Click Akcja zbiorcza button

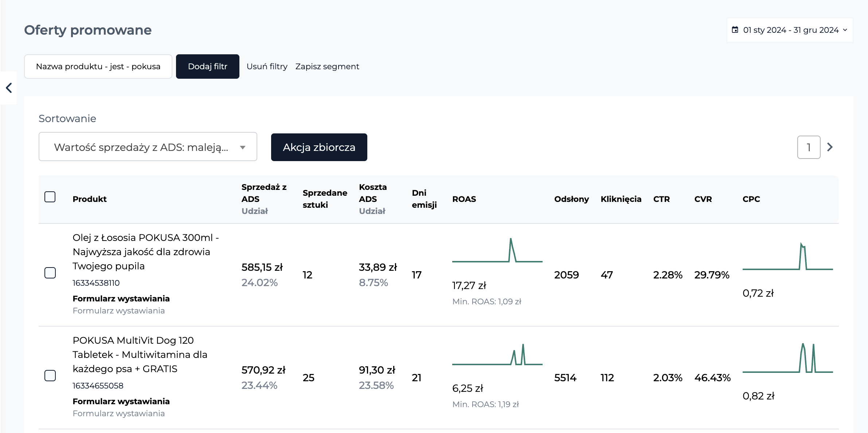319,147
